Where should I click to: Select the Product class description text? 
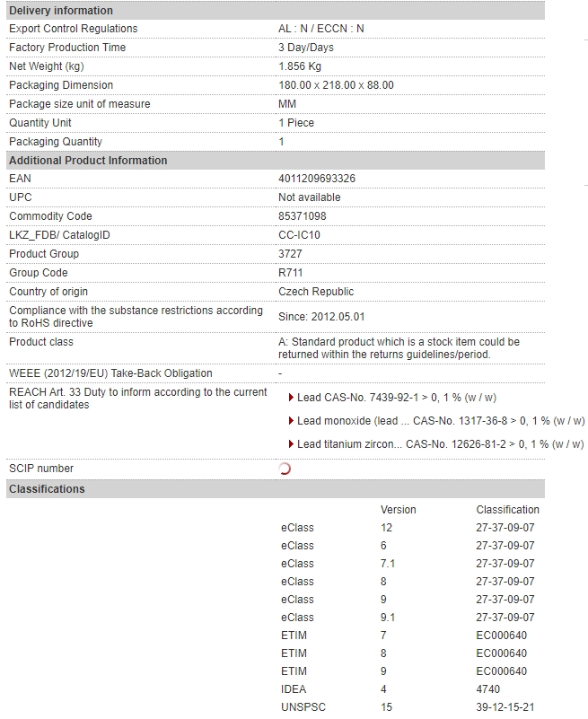pos(399,348)
